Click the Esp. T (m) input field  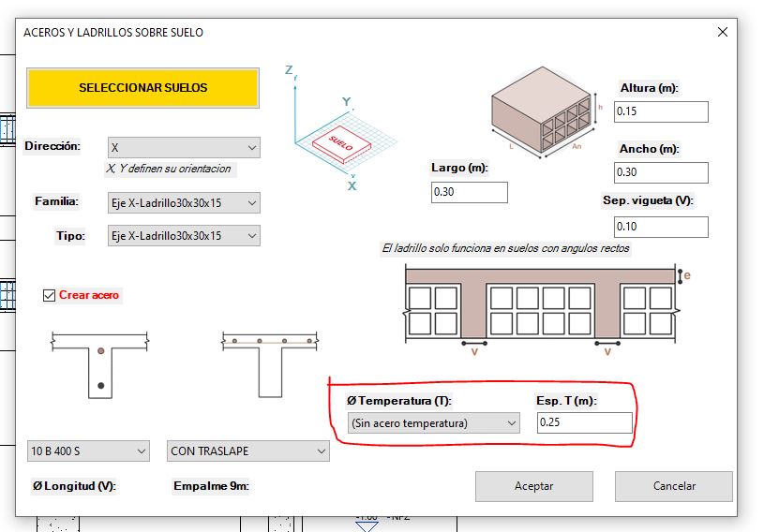[585, 422]
